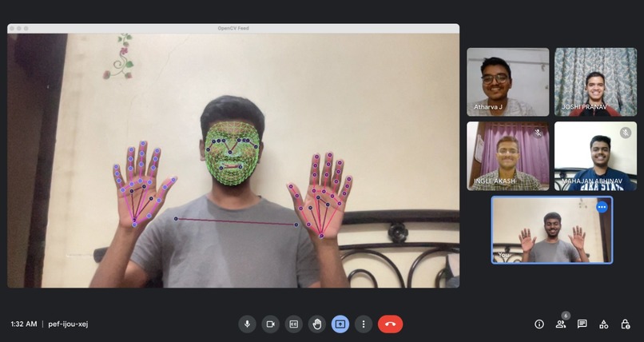
Task: Click the OpenCV Feed window title
Action: point(233,28)
